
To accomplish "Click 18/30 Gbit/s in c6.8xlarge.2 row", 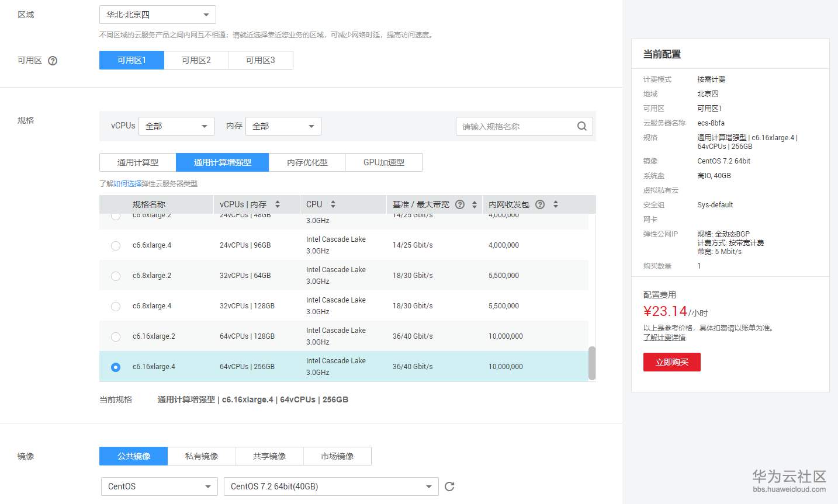I will [x=413, y=276].
